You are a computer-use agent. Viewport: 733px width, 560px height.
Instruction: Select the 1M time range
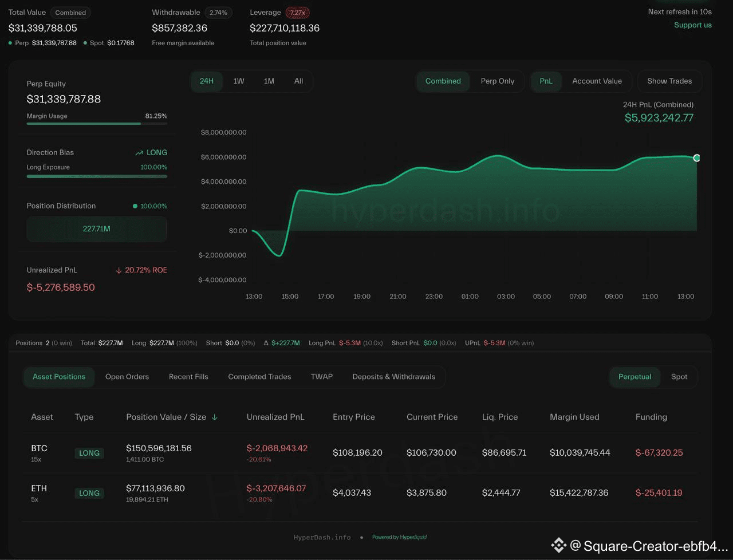pos(269,81)
